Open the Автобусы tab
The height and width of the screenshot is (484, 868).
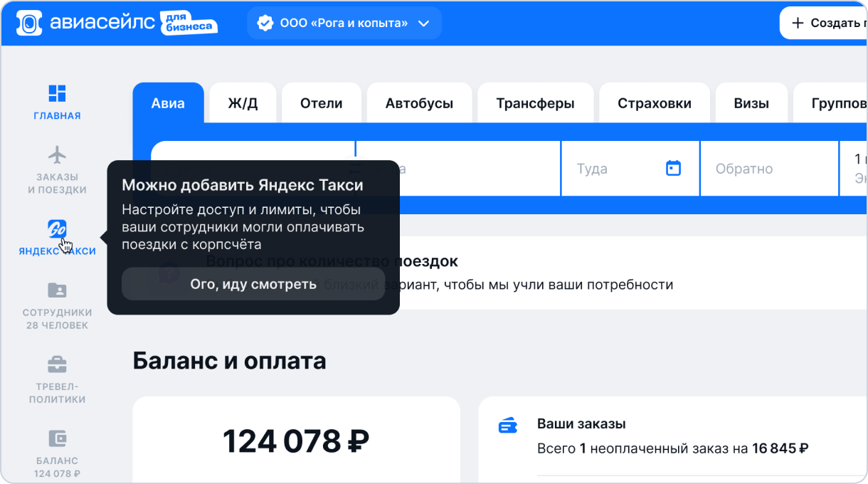click(x=419, y=103)
